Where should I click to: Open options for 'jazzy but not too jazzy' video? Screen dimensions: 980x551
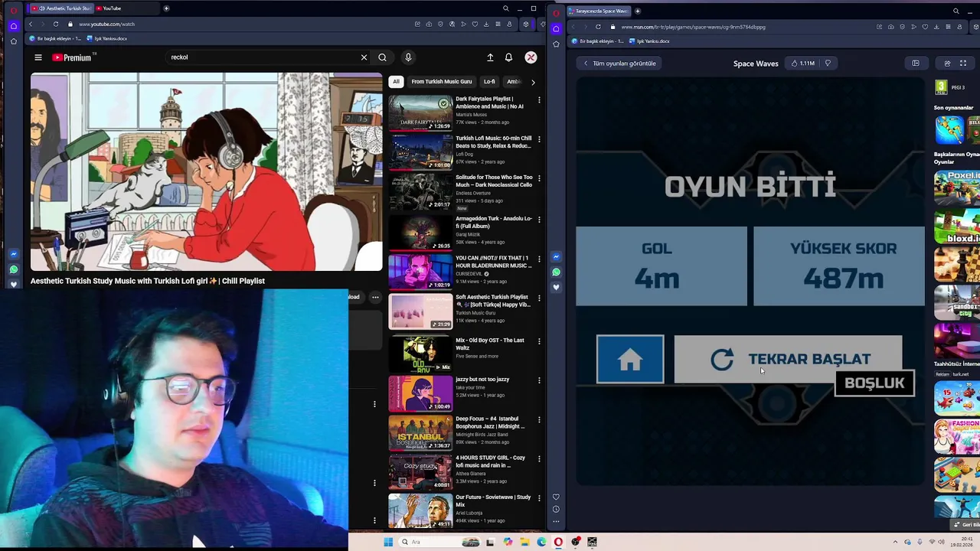pos(539,380)
